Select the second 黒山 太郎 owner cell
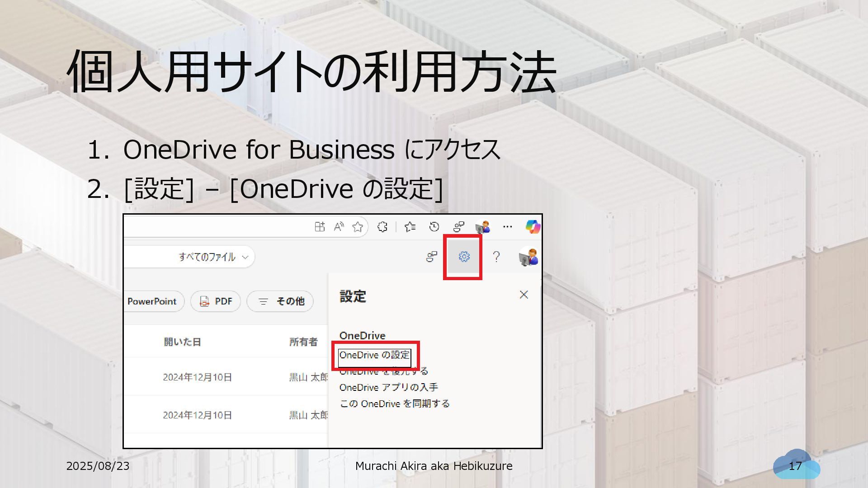868x488 pixels. 308,415
